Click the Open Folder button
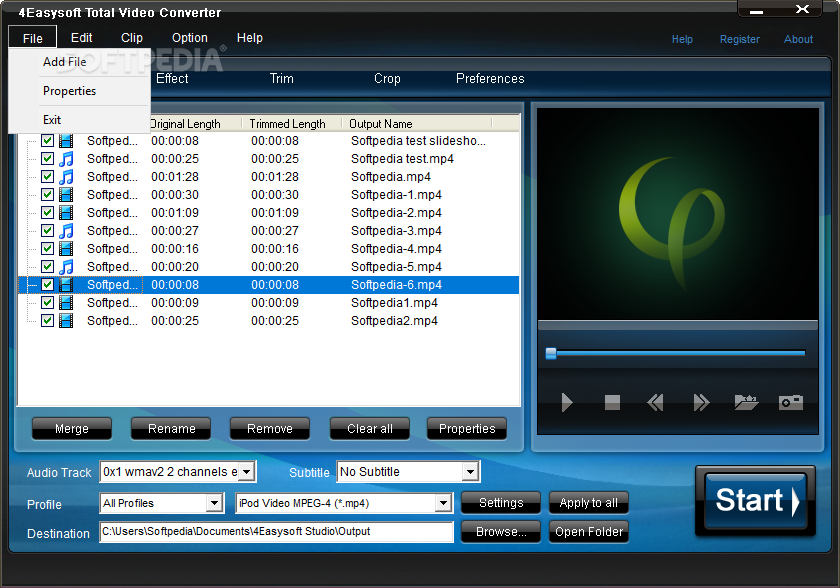The width and height of the screenshot is (840, 588). tap(589, 532)
